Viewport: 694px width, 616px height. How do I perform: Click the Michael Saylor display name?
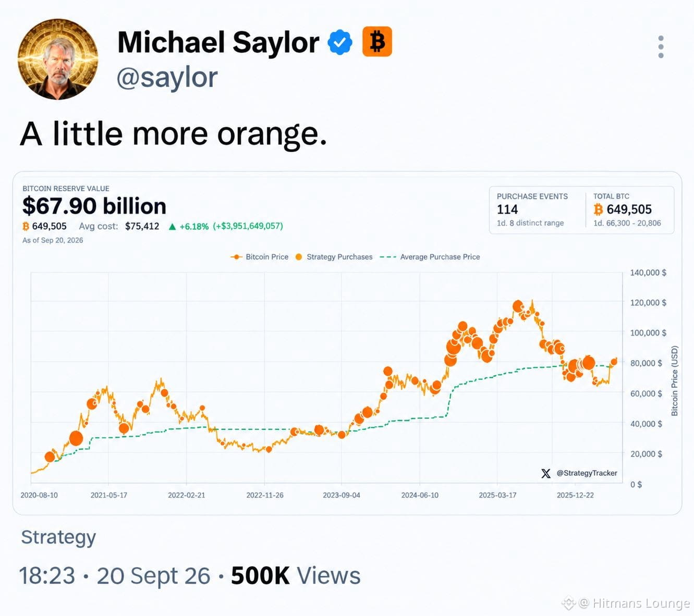(218, 42)
